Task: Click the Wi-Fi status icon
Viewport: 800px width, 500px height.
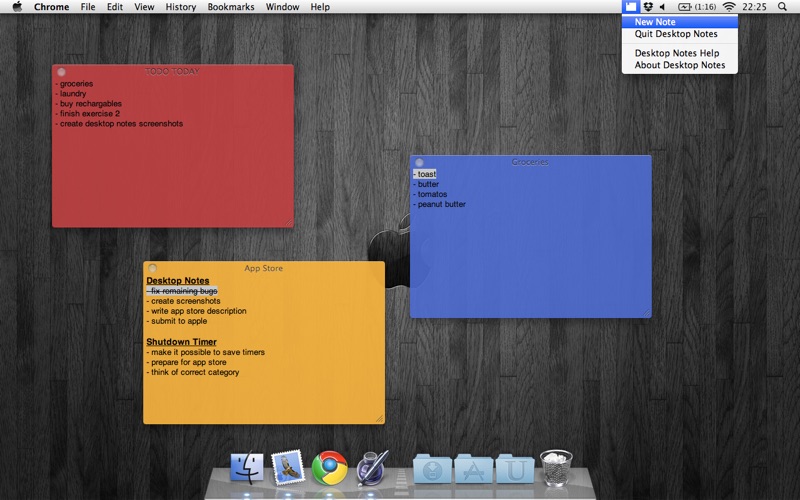Action: tap(729, 7)
